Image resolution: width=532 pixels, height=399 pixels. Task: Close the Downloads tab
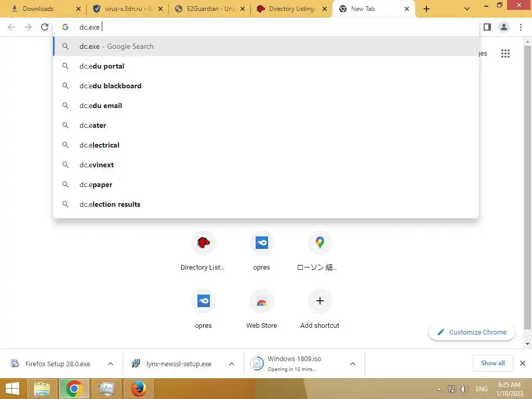[78, 9]
